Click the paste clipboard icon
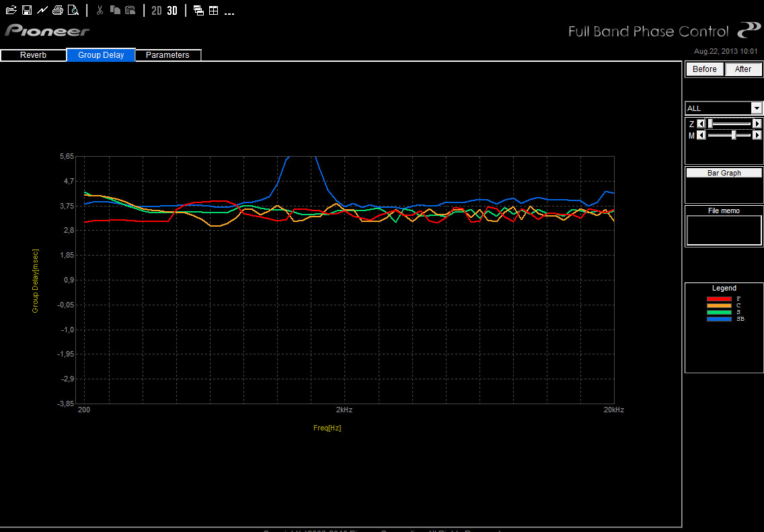Image resolution: width=764 pixels, height=532 pixels. 130,10
